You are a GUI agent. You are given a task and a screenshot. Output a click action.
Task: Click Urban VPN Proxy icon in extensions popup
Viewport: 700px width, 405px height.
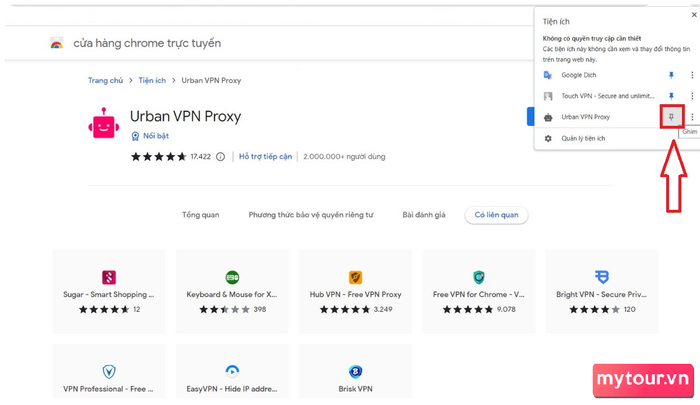pyautogui.click(x=548, y=117)
